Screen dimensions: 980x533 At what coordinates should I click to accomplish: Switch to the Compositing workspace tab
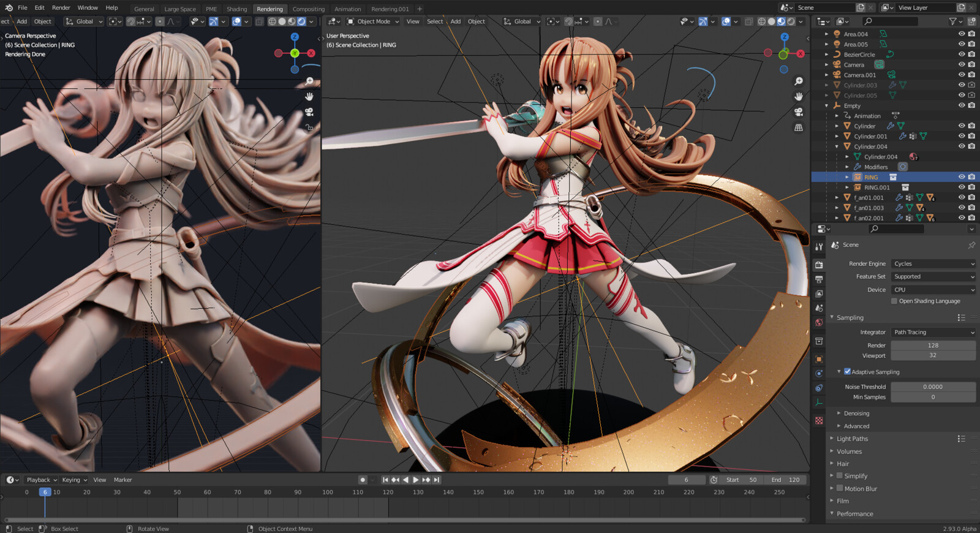(309, 9)
